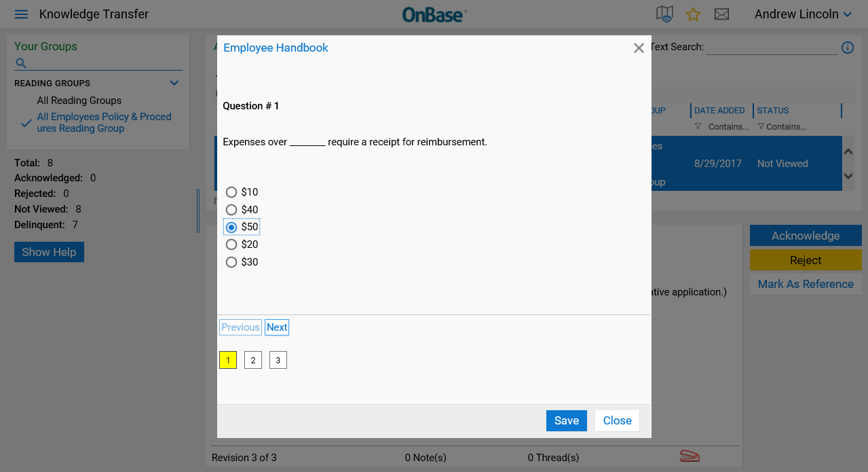Select the $40 answer option
This screenshot has height=472, width=868.
(231, 210)
